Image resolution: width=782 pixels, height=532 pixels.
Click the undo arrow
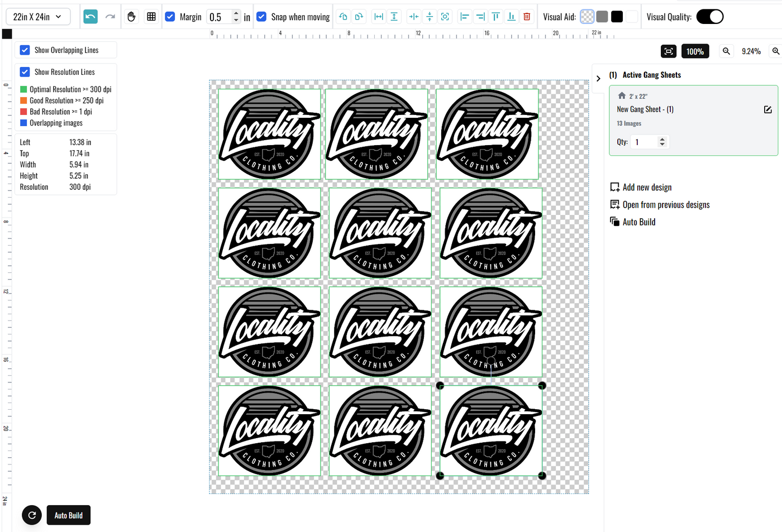(x=90, y=16)
